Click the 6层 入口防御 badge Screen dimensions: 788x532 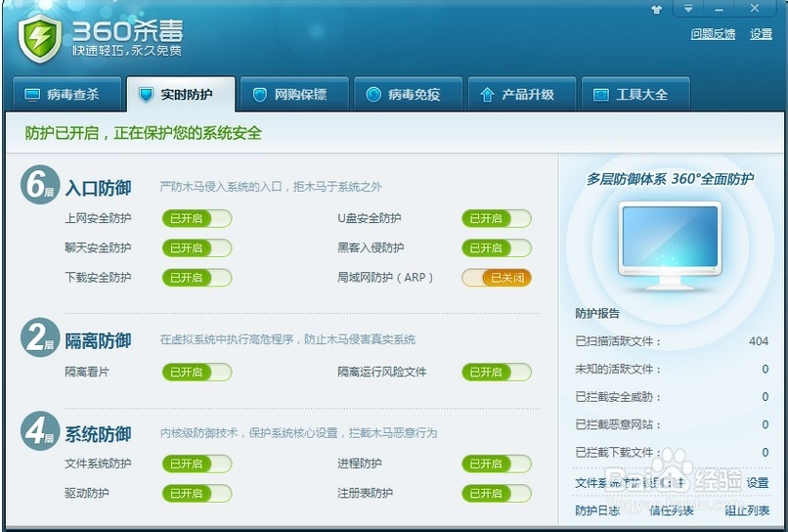(x=40, y=185)
